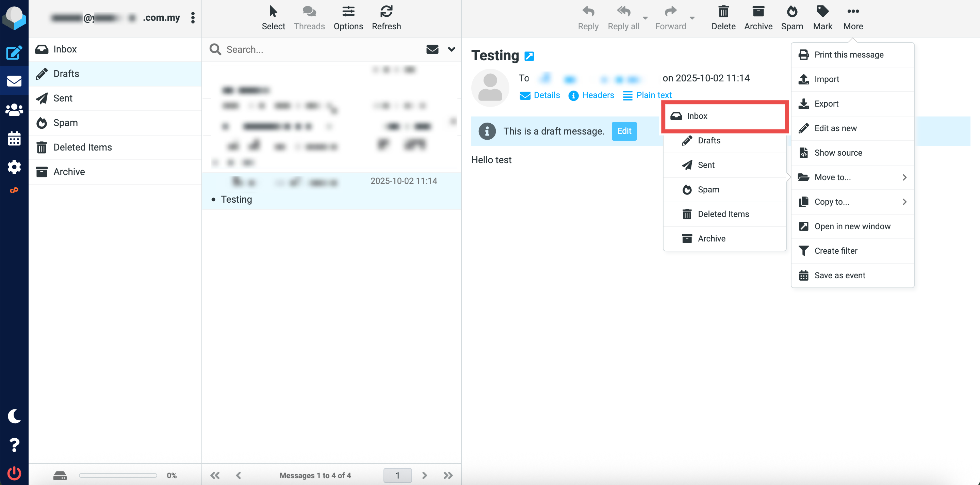980x485 pixels.
Task: Expand the search options chevron
Action: [451, 49]
